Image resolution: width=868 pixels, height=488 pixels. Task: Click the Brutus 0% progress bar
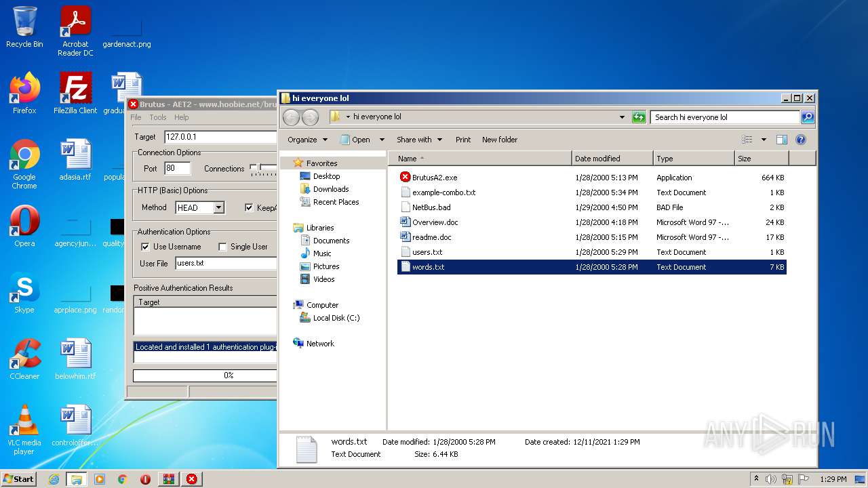pyautogui.click(x=205, y=375)
